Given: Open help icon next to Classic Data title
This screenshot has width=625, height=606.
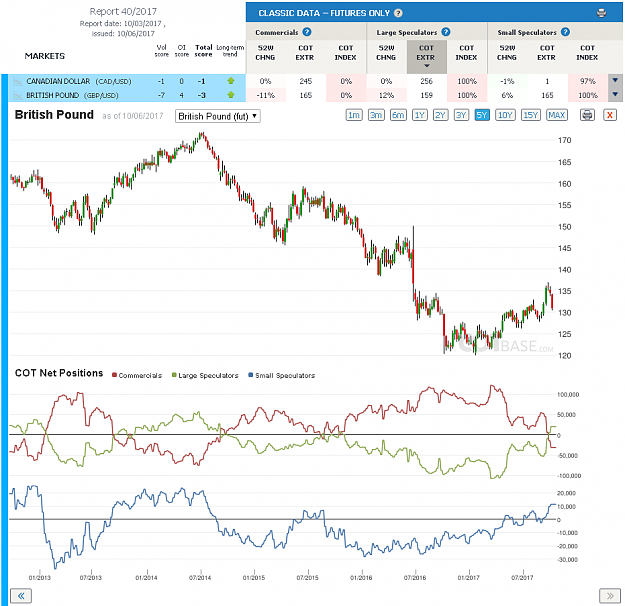Looking at the screenshot, I should (398, 13).
